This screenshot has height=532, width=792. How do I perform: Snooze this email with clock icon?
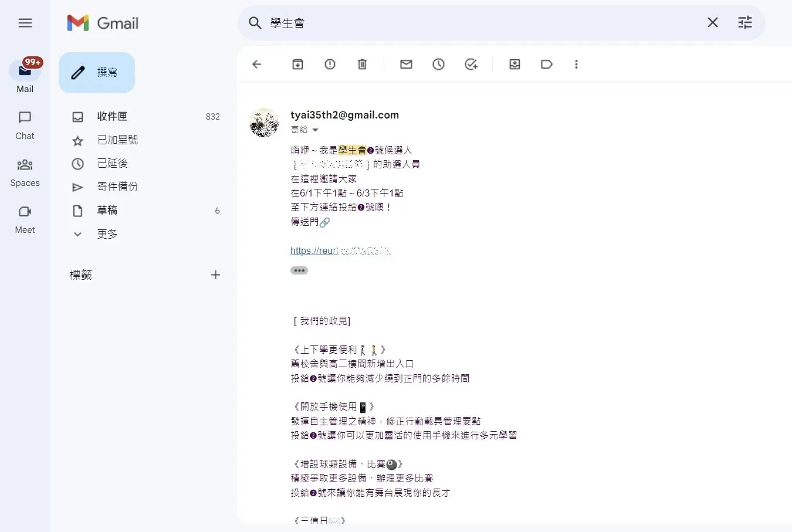[x=439, y=65]
